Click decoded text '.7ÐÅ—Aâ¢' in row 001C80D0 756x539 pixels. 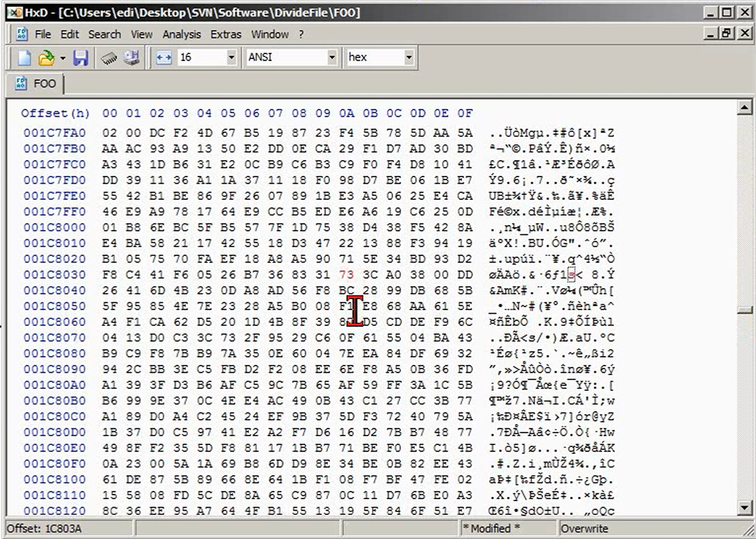point(521,432)
